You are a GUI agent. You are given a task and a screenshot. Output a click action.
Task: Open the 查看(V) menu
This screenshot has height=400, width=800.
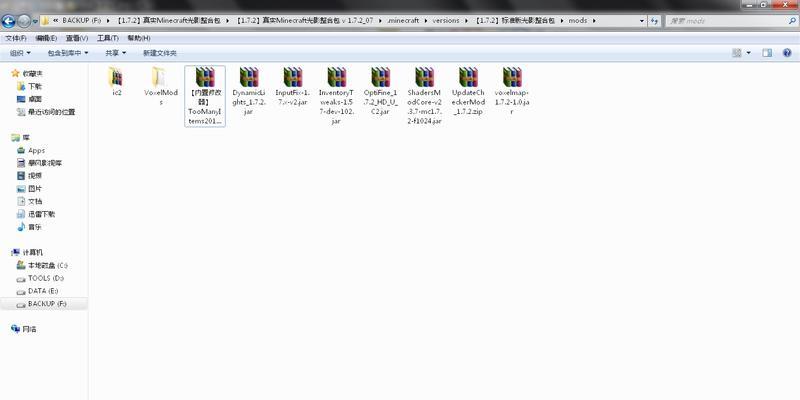(77, 38)
